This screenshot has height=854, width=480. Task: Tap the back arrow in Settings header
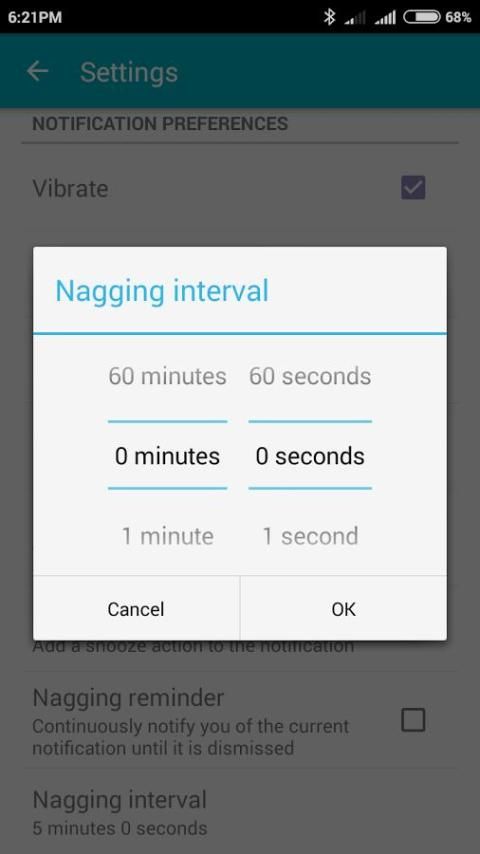38,71
